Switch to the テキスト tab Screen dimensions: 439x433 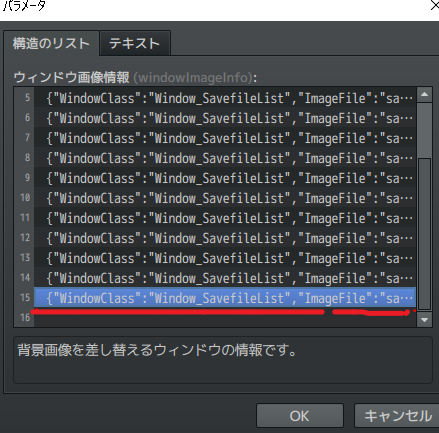135,43
